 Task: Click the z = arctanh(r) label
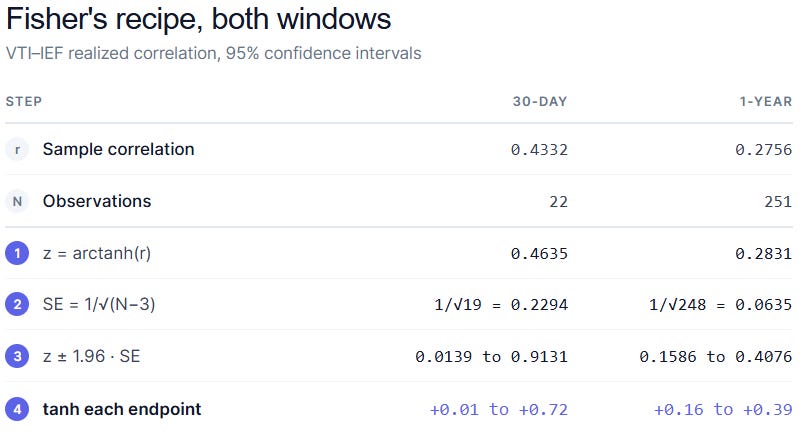click(97, 253)
